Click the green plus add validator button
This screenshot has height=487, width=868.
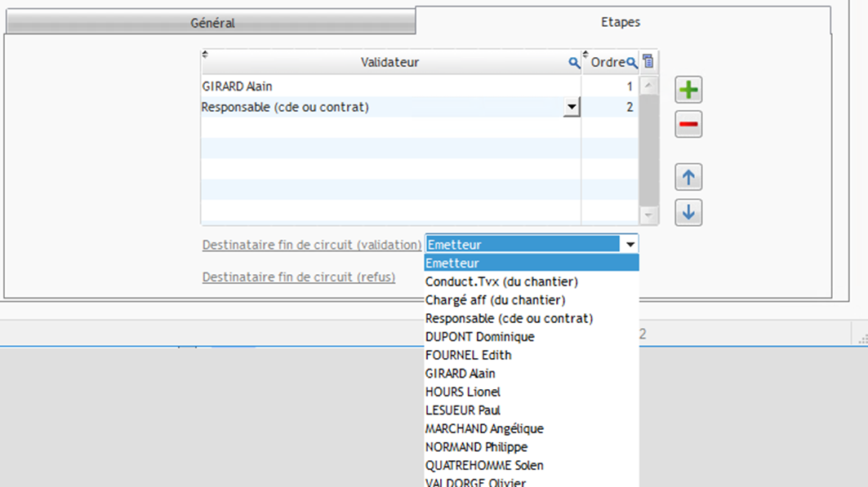[688, 90]
